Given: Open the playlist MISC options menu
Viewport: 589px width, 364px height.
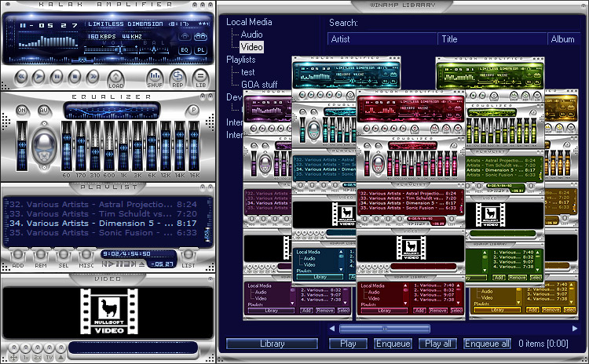Looking at the screenshot, I should pos(85,257).
